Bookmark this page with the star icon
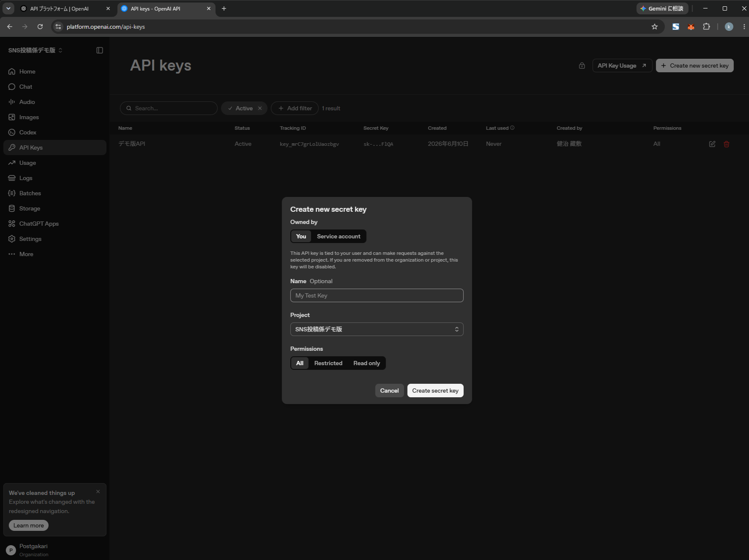 [x=655, y=27]
